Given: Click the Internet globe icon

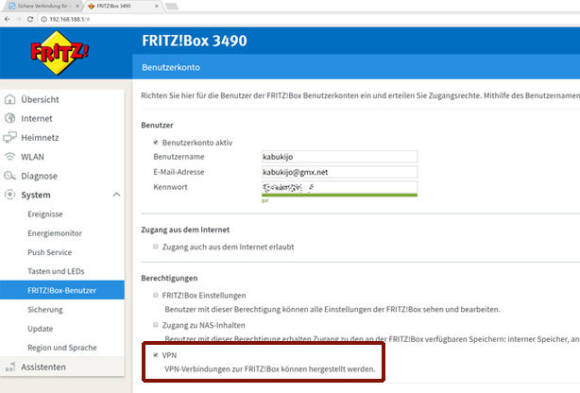Looking at the screenshot, I should point(10,118).
